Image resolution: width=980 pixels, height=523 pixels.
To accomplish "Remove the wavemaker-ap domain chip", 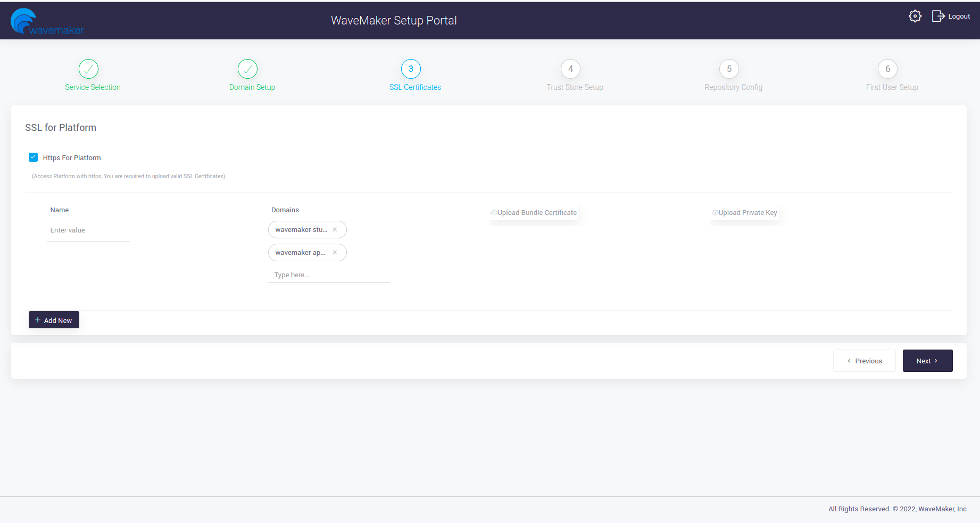I will (x=335, y=252).
